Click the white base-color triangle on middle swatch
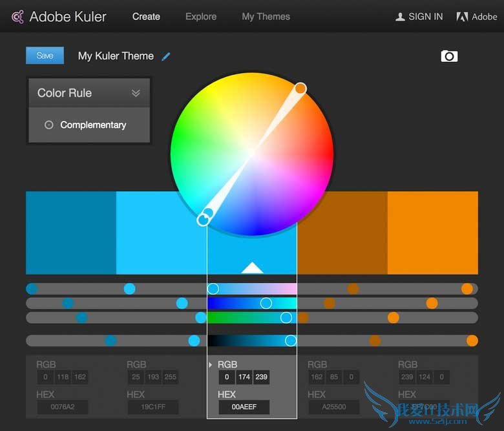 tap(252, 268)
